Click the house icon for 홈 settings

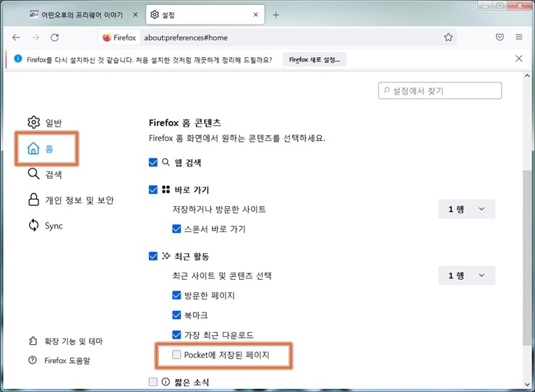[x=33, y=148]
